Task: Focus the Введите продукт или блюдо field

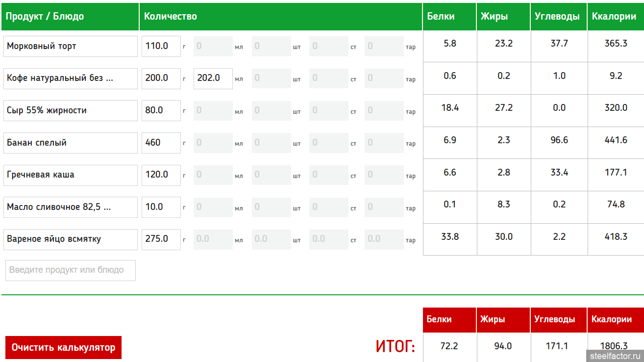Action: pos(71,270)
